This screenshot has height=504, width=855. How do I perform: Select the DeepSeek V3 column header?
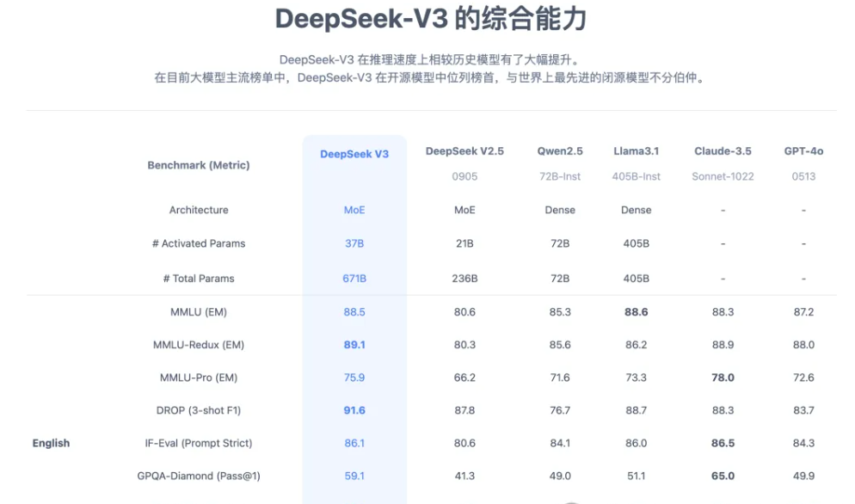354,154
